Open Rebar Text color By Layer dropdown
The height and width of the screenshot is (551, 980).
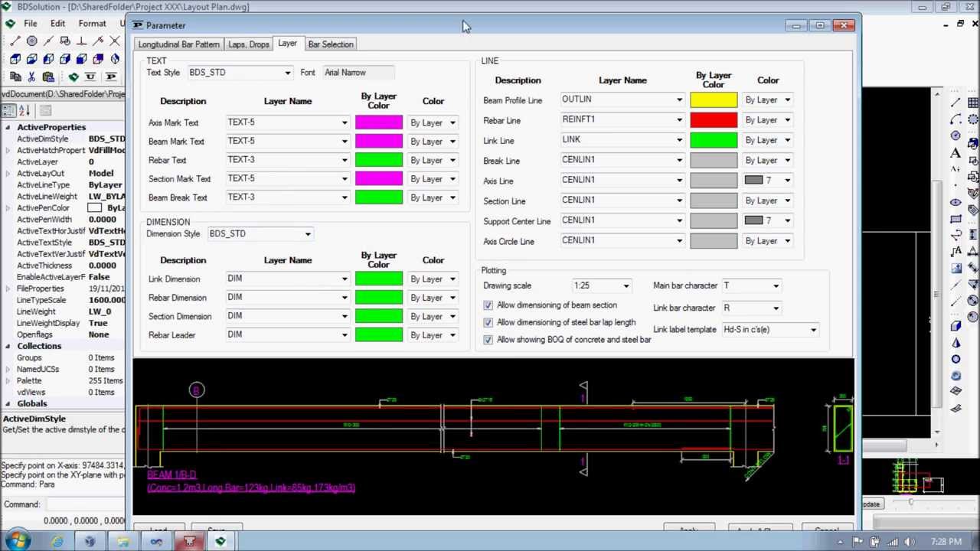click(x=452, y=160)
